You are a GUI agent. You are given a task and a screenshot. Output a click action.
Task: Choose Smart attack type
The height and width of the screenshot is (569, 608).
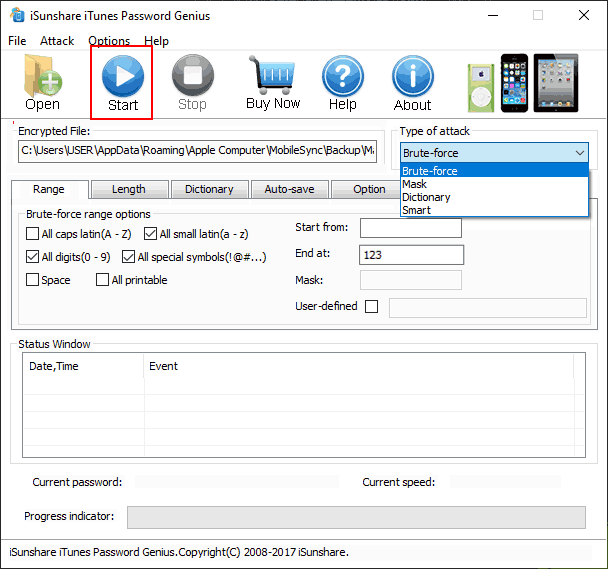pyautogui.click(x=494, y=210)
